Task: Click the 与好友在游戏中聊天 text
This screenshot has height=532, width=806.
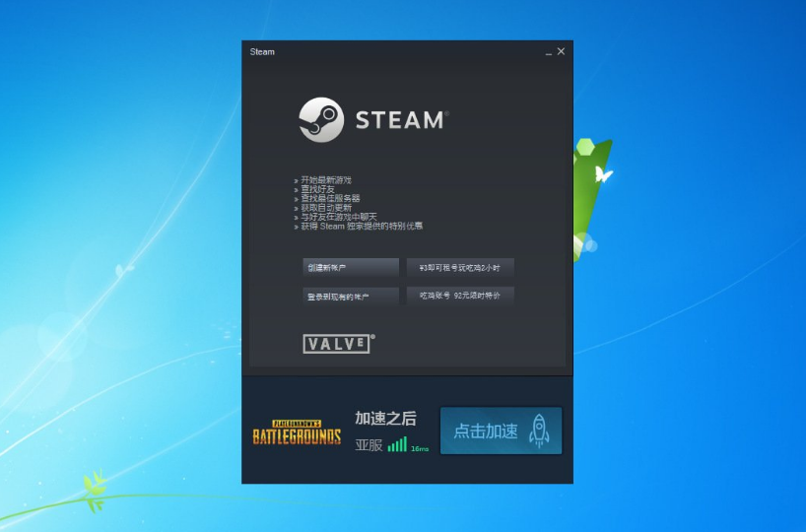Action: click(339, 217)
